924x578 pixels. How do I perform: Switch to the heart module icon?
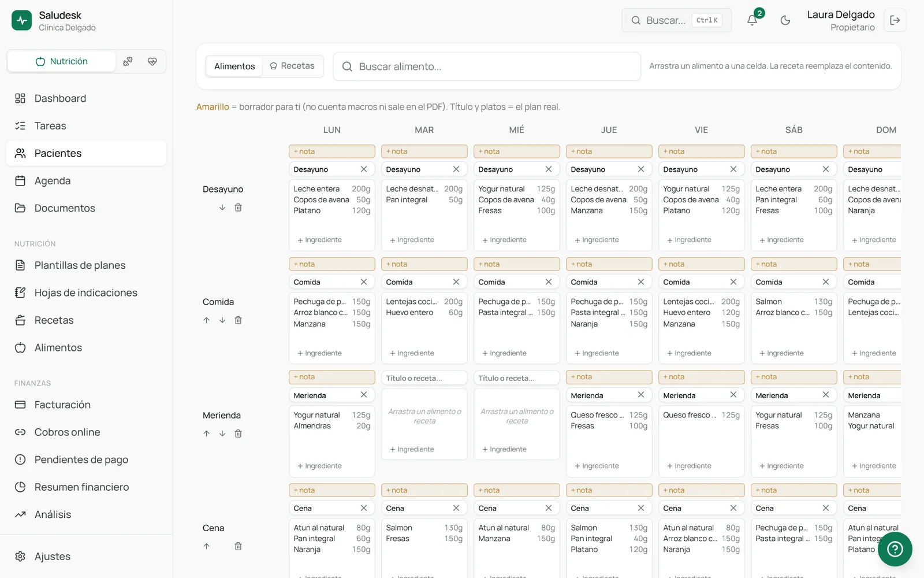point(152,61)
